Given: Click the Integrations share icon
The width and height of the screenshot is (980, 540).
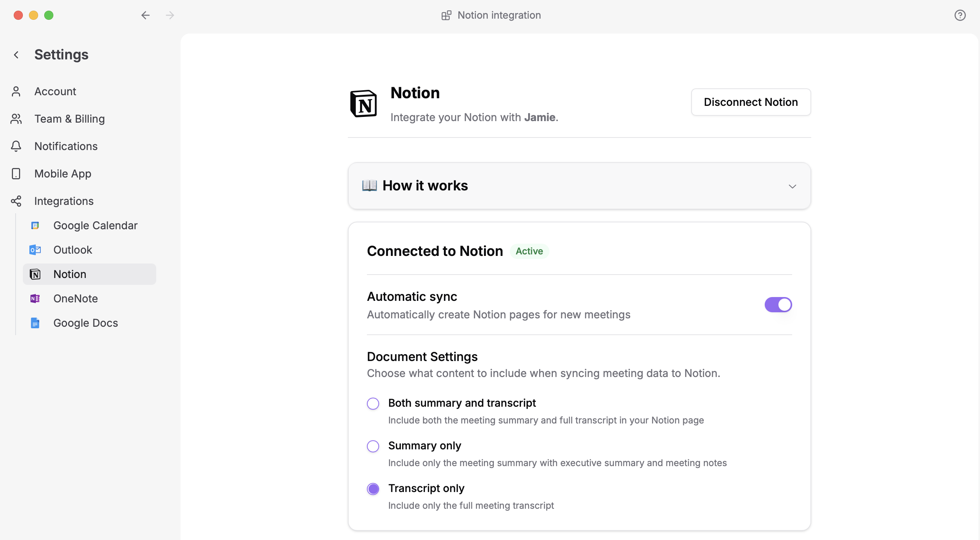Looking at the screenshot, I should coord(16,201).
